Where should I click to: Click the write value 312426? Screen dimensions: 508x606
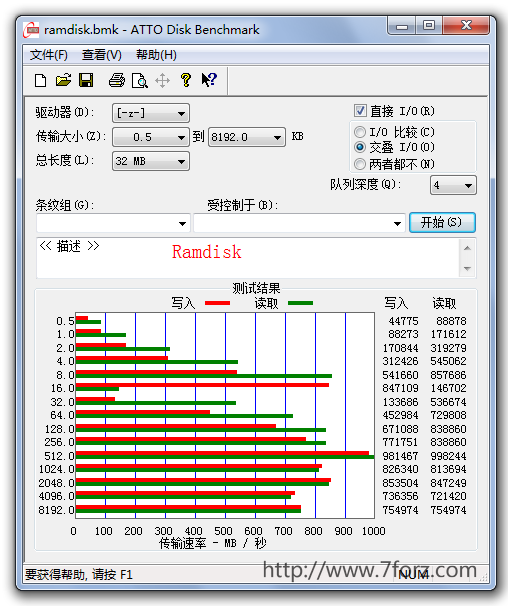coord(400,361)
